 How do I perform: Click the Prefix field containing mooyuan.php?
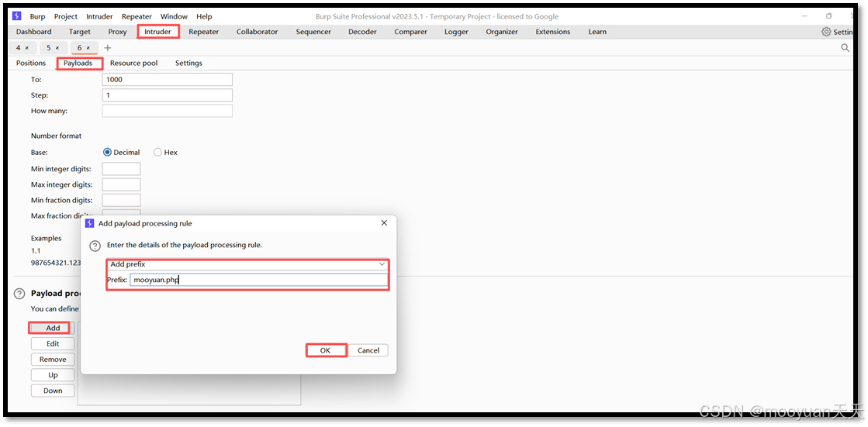click(x=258, y=280)
